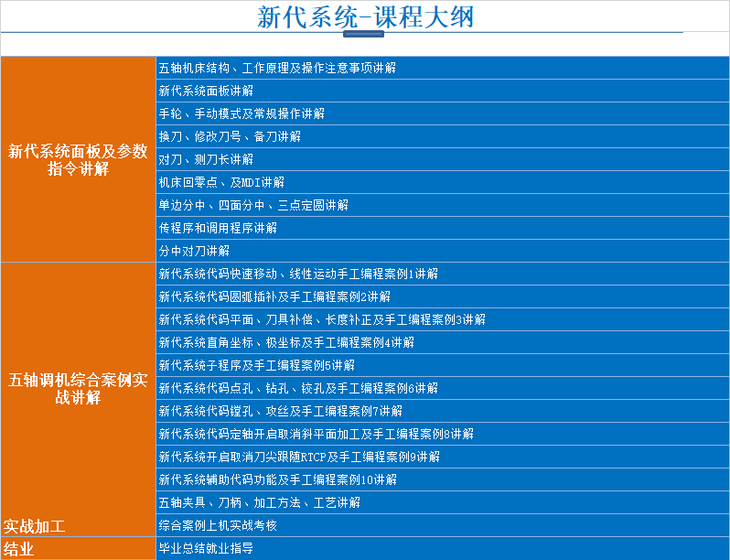Screen dimensions: 730x560
Task: Select the 手轮、手动模式及常规操作讲解 row
Action: pyautogui.click(x=242, y=113)
